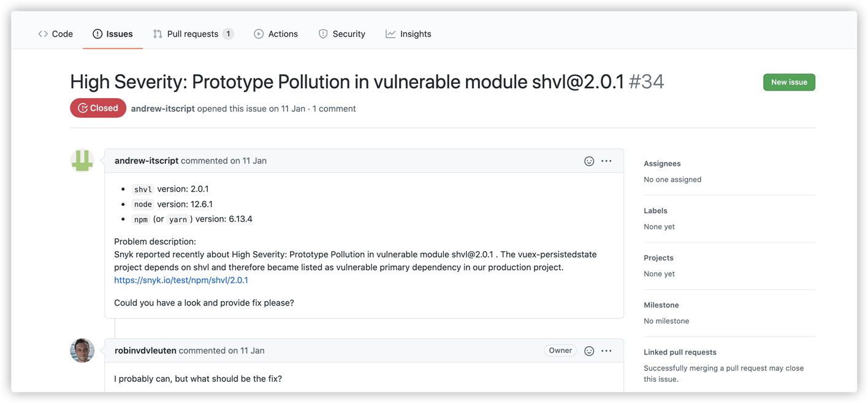Click the green New issue button

pos(788,82)
